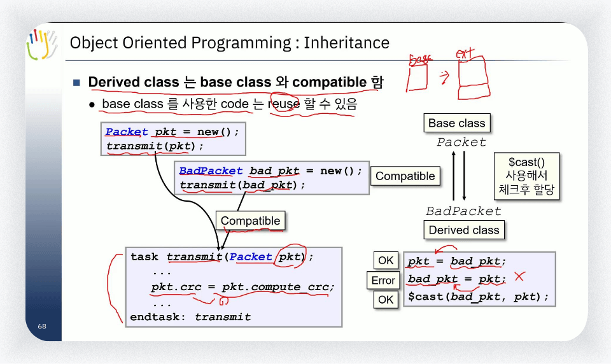This screenshot has width=611, height=364.
Task: Click the '$cast(bad_pkt, pkt);' code line
Action: click(x=478, y=297)
